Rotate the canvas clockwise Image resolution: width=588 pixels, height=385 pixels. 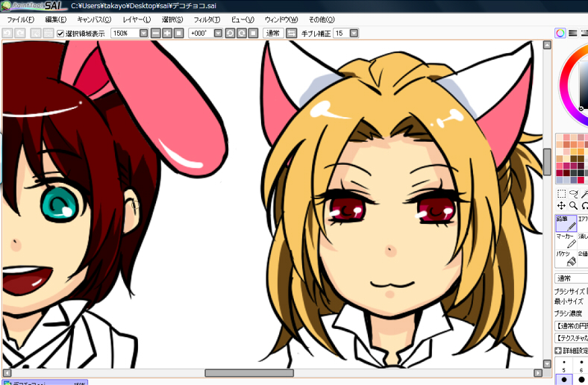click(x=242, y=34)
